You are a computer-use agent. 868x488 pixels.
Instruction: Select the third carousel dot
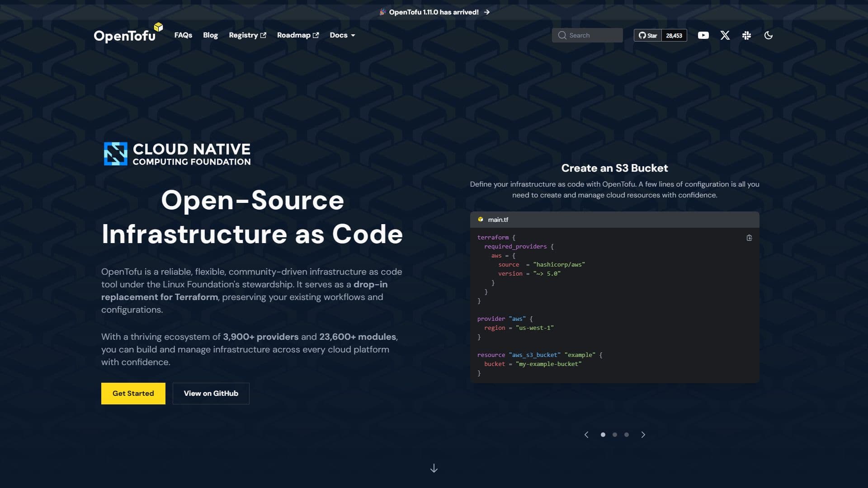tap(626, 435)
